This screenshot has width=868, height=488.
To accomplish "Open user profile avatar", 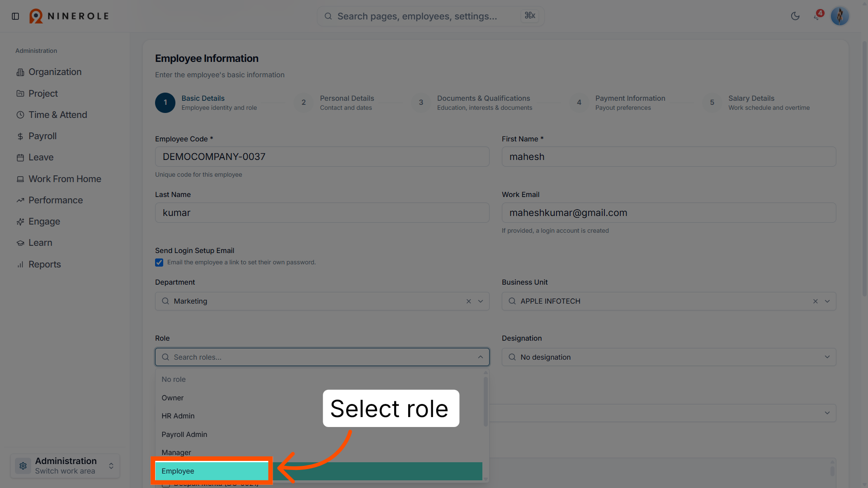I will (840, 16).
